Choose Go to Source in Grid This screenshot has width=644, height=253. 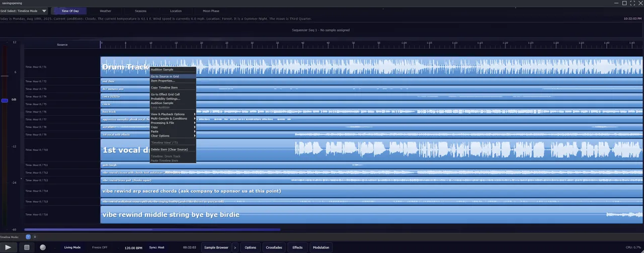(x=165, y=77)
